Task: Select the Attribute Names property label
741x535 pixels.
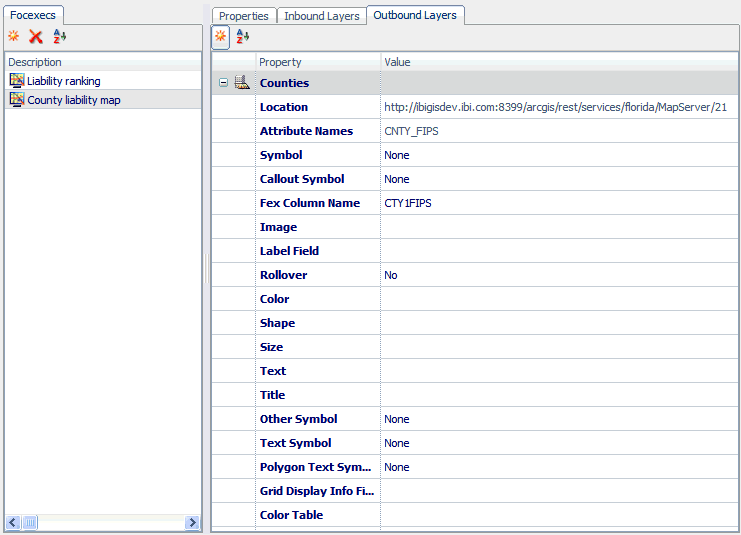Action: coord(306,131)
